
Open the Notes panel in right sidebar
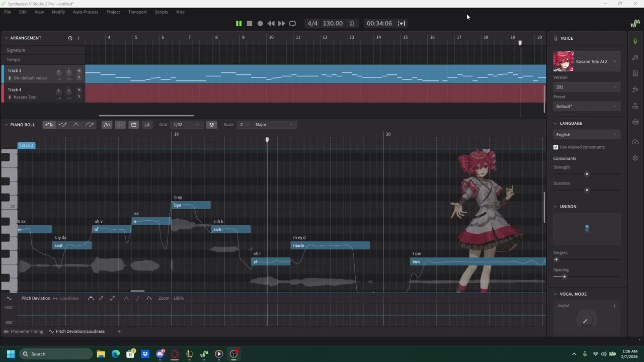(635, 57)
